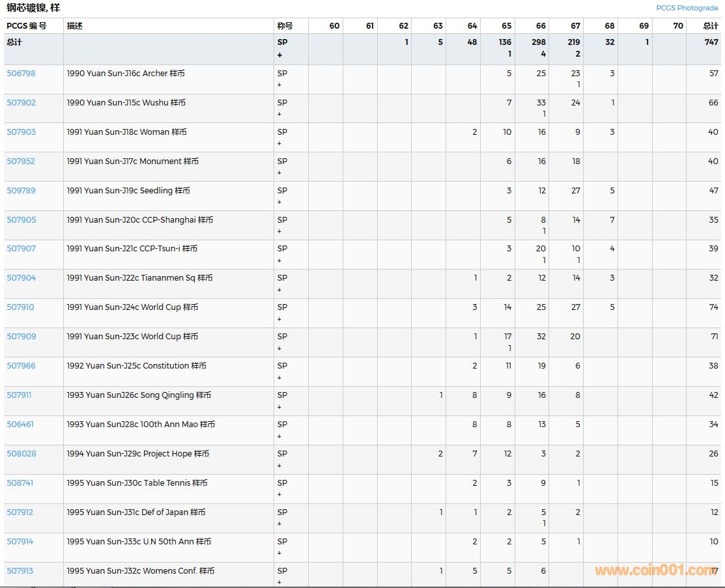Open PCGS number 506798 link
The image size is (725, 588).
(21, 74)
